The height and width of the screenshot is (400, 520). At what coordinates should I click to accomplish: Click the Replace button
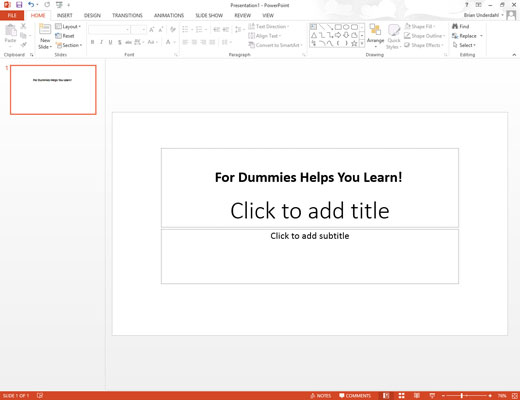click(x=464, y=36)
